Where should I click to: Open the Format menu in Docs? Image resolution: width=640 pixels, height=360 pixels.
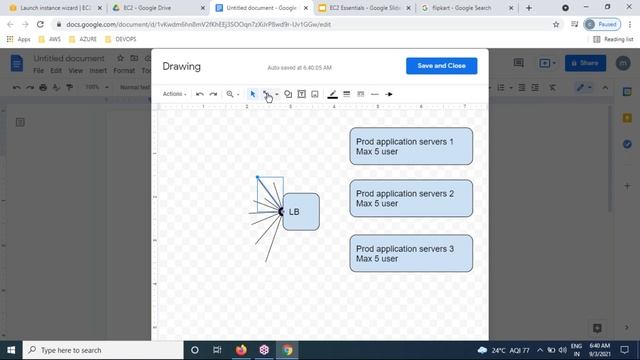[x=124, y=71]
